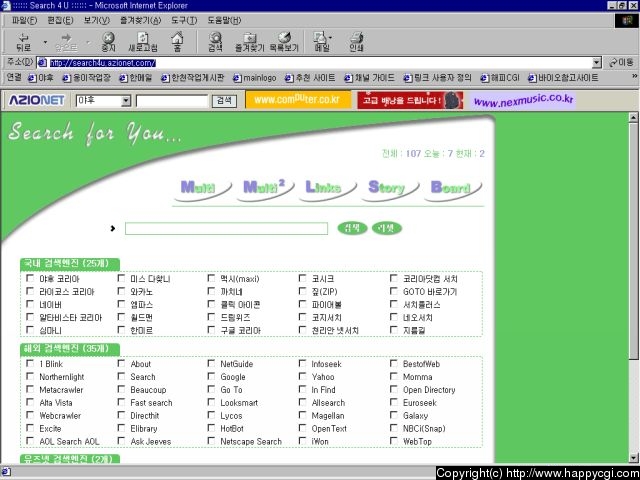Click the scrollbar up arrow
Screen dimensions: 640x480
(x=633, y=118)
